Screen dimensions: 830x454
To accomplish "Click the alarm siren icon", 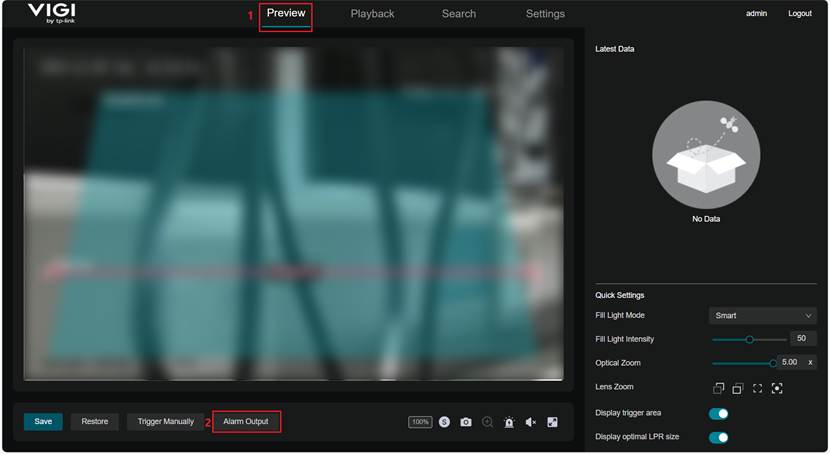I will point(509,422).
